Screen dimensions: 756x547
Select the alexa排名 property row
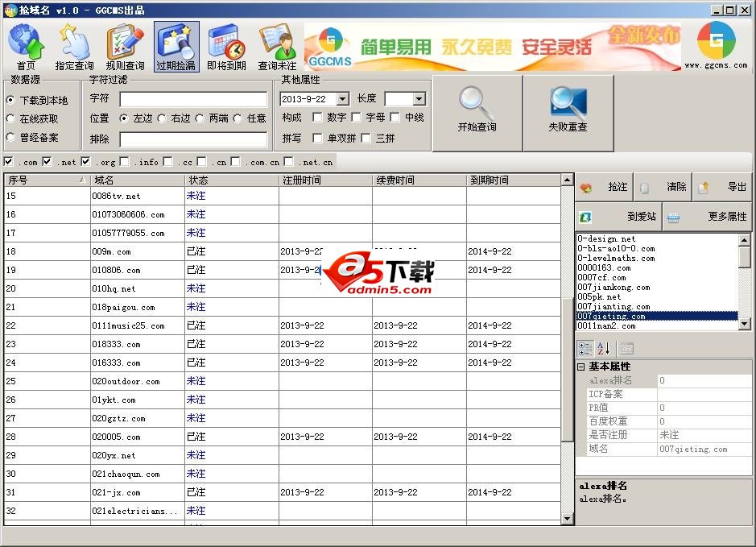point(669,380)
